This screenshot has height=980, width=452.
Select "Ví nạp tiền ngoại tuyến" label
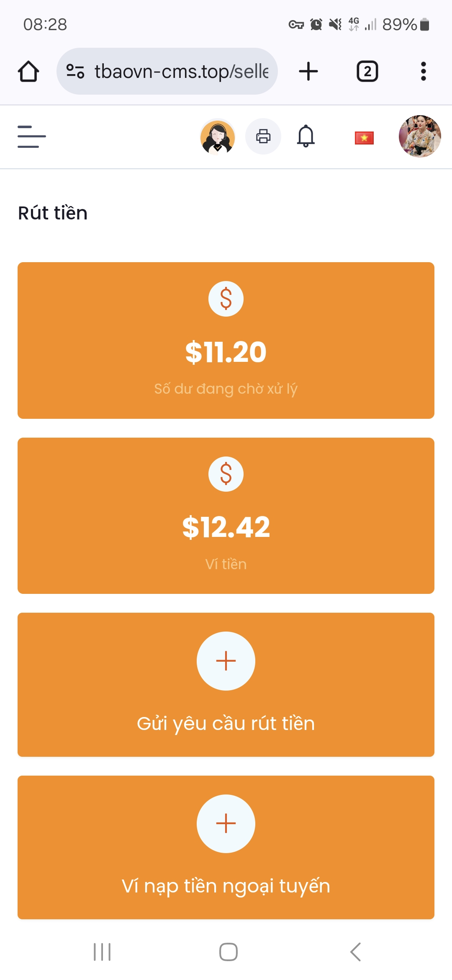pos(226,886)
